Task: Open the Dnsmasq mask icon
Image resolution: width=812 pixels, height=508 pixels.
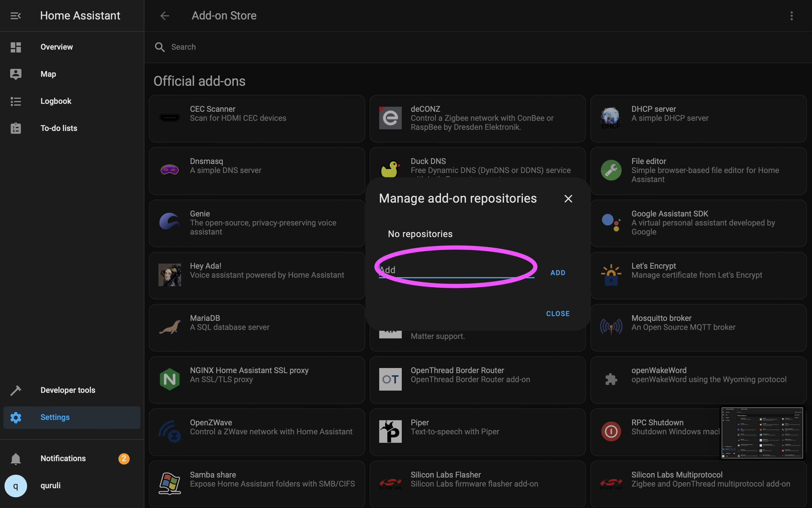Action: 170,170
